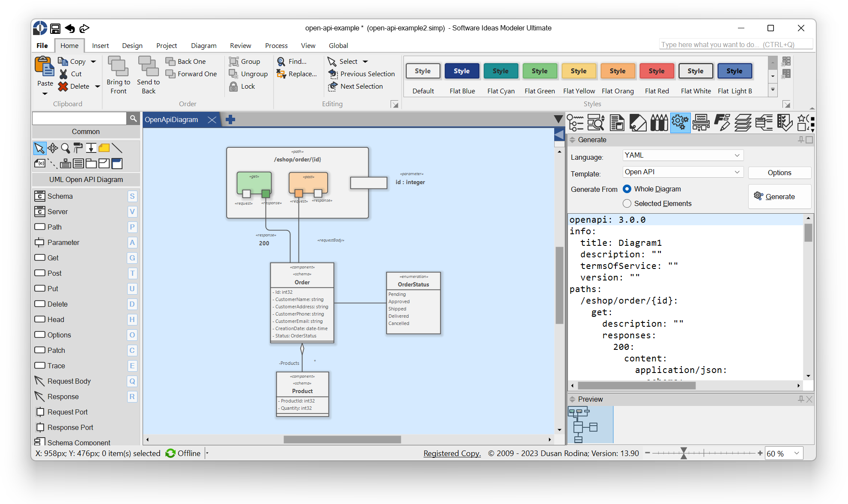Screen dimensions: 848x504
Task: Click Previous Selection command
Action: pyautogui.click(x=361, y=74)
